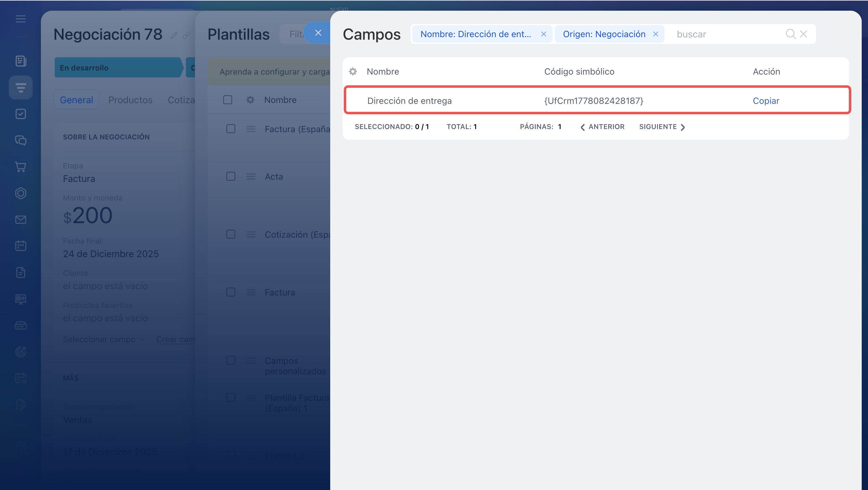Click the Código simbólico column header
This screenshot has width=868, height=490.
pyautogui.click(x=579, y=71)
